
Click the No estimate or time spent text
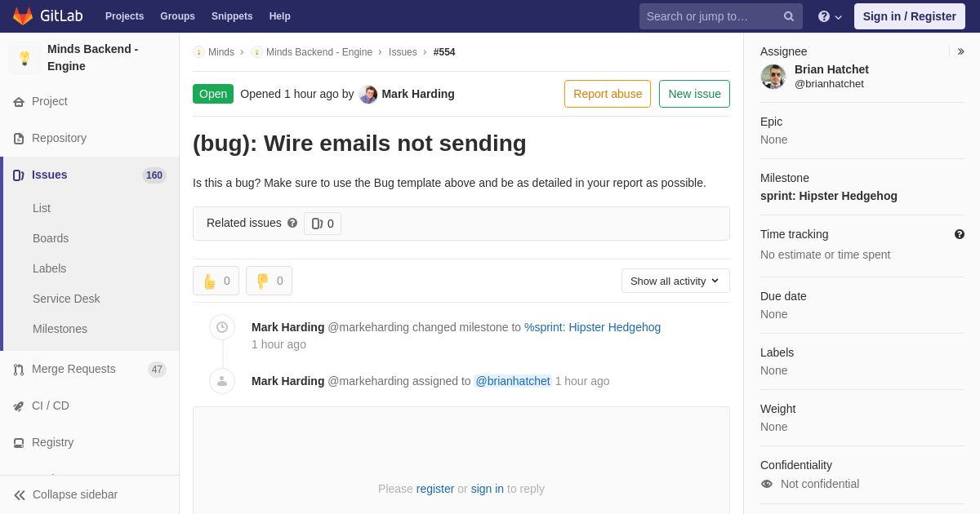(x=826, y=255)
